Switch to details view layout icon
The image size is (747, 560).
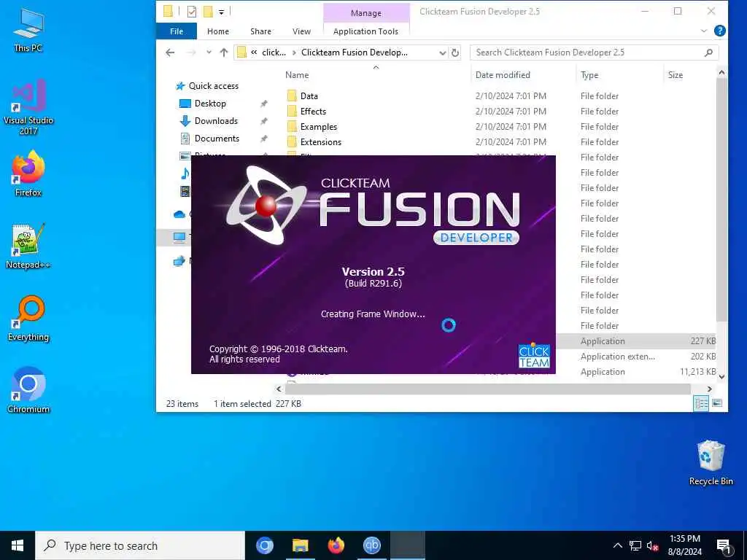pyautogui.click(x=701, y=403)
